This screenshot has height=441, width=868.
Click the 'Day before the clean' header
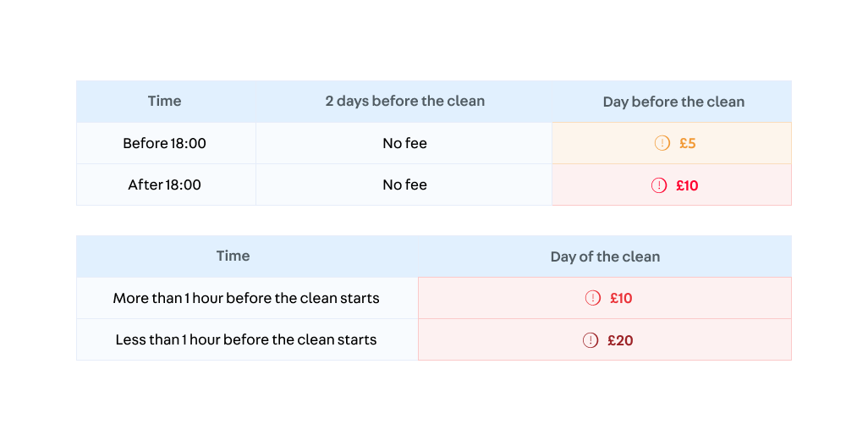[673, 102]
